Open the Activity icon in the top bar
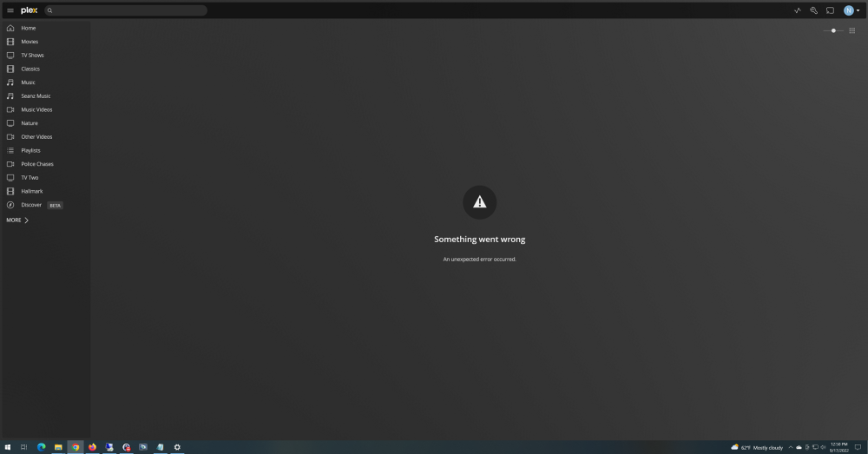This screenshot has width=868, height=454. [797, 10]
